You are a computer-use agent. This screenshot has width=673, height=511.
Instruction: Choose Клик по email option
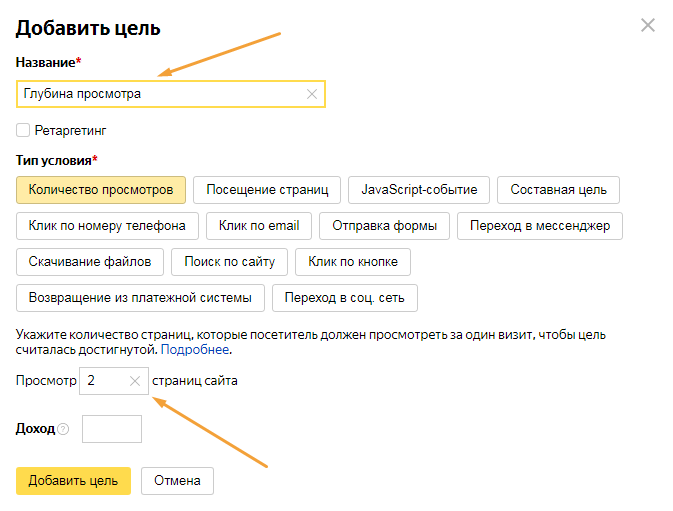[x=258, y=226]
